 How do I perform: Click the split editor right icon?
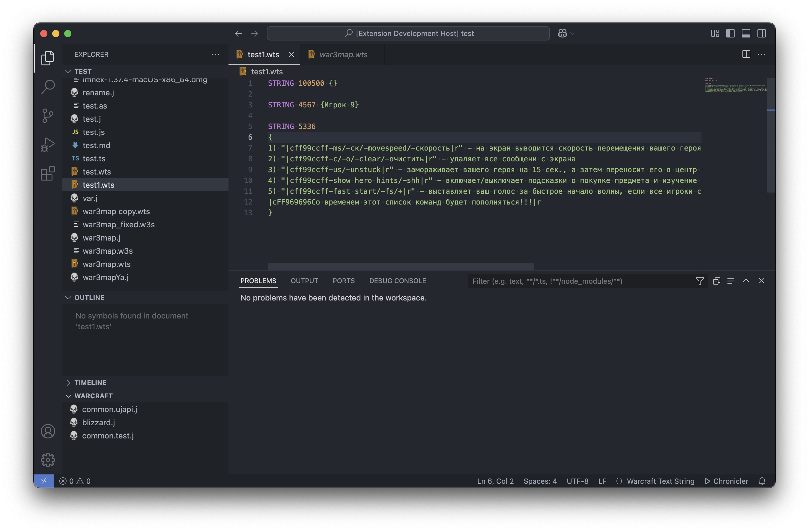746,54
